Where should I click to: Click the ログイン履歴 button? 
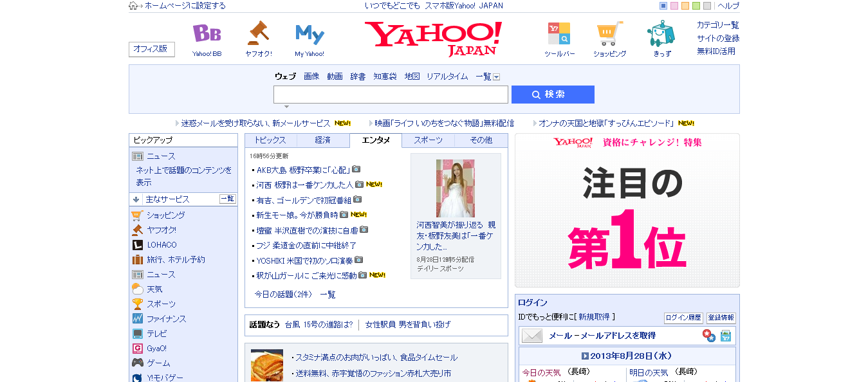(683, 318)
